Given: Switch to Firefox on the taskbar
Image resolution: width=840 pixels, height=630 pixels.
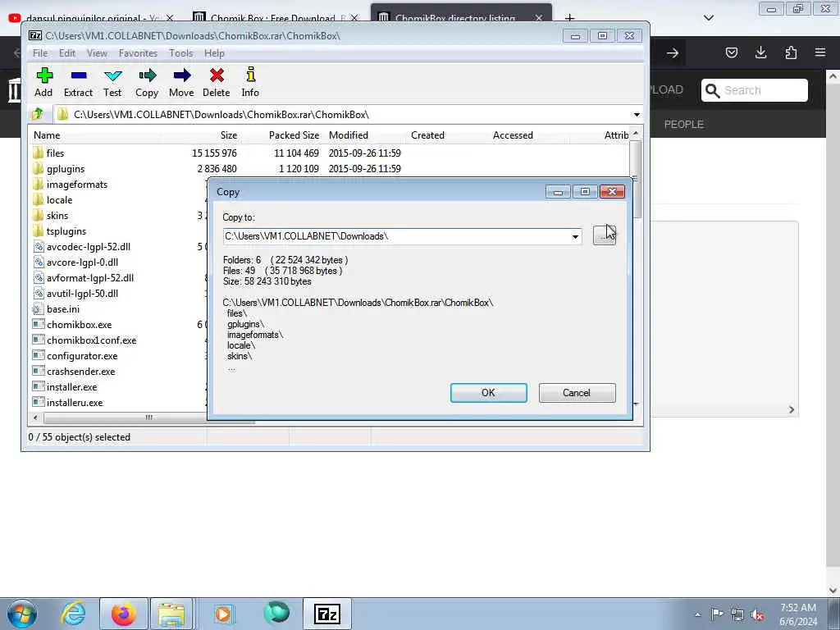Looking at the screenshot, I should coord(124,614).
